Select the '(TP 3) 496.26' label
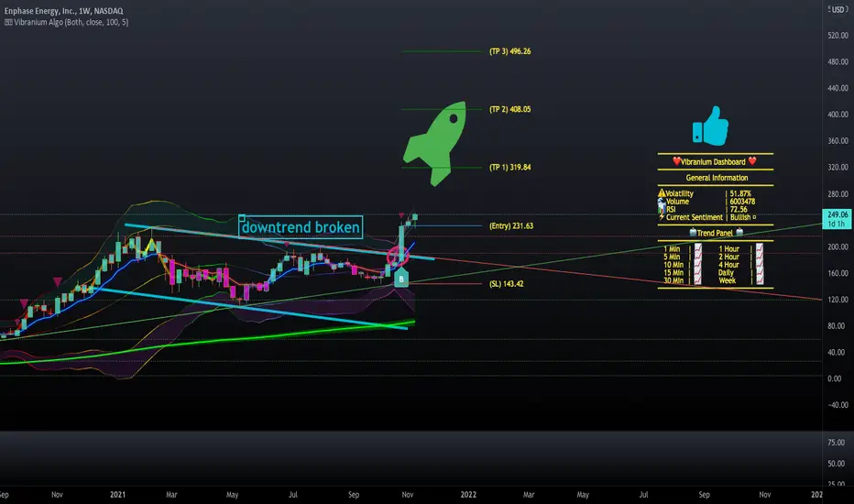Viewport: 854px width, 504px height. pyautogui.click(x=509, y=51)
